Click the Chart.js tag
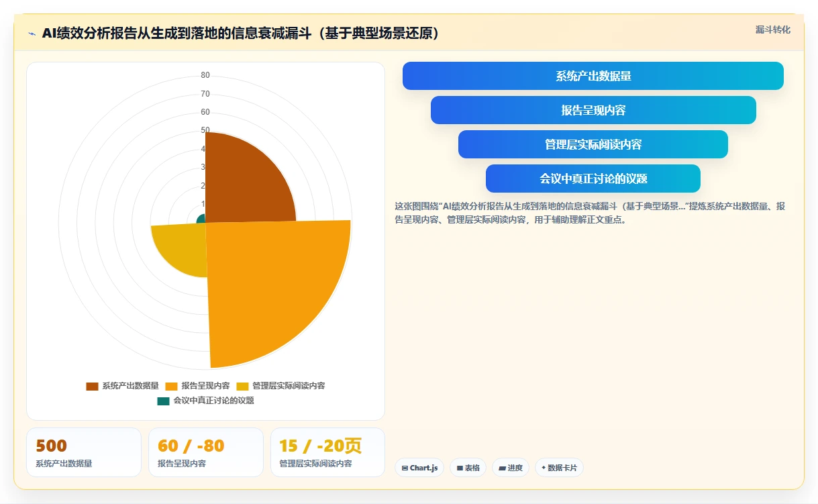818x504 pixels. [419, 468]
